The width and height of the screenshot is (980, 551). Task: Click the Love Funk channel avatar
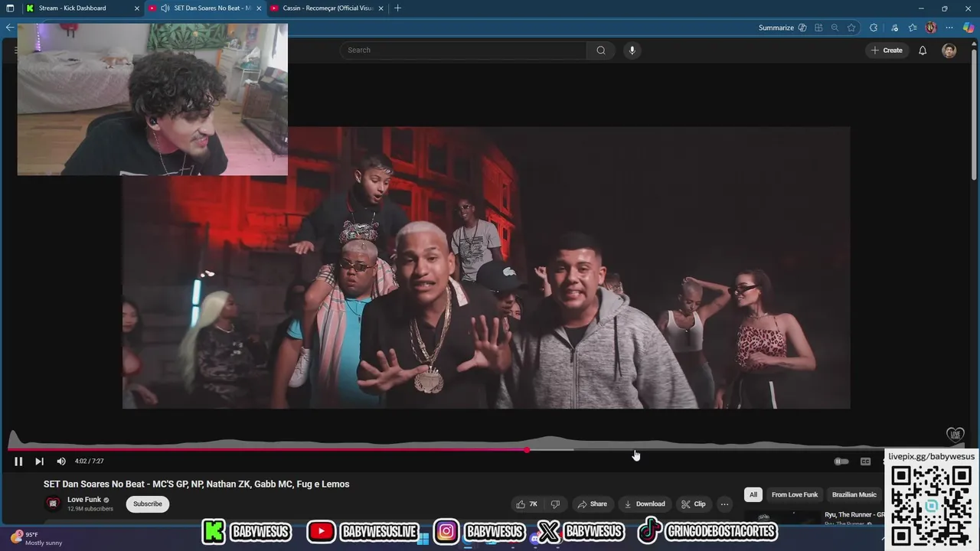(x=53, y=504)
